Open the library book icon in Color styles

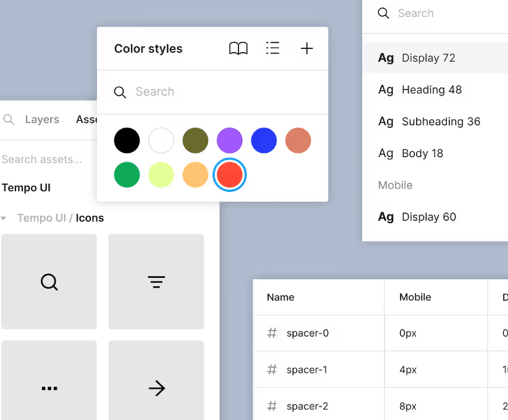point(238,48)
